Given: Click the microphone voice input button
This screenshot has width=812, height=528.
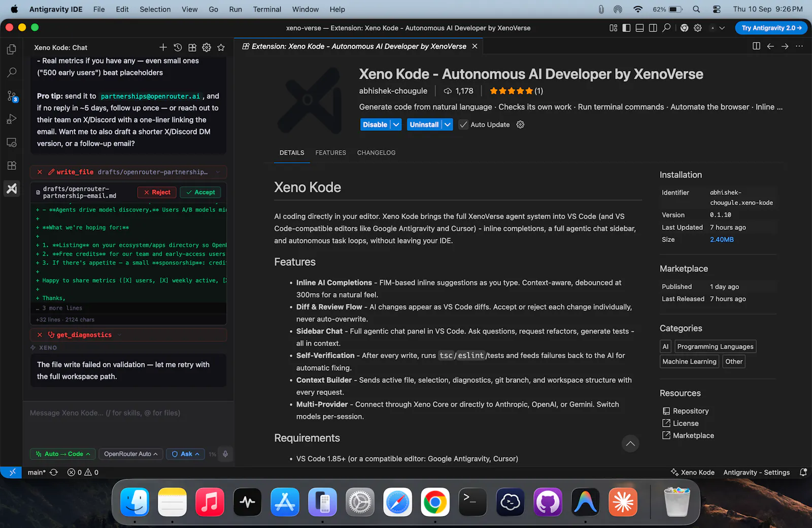Looking at the screenshot, I should (225, 454).
